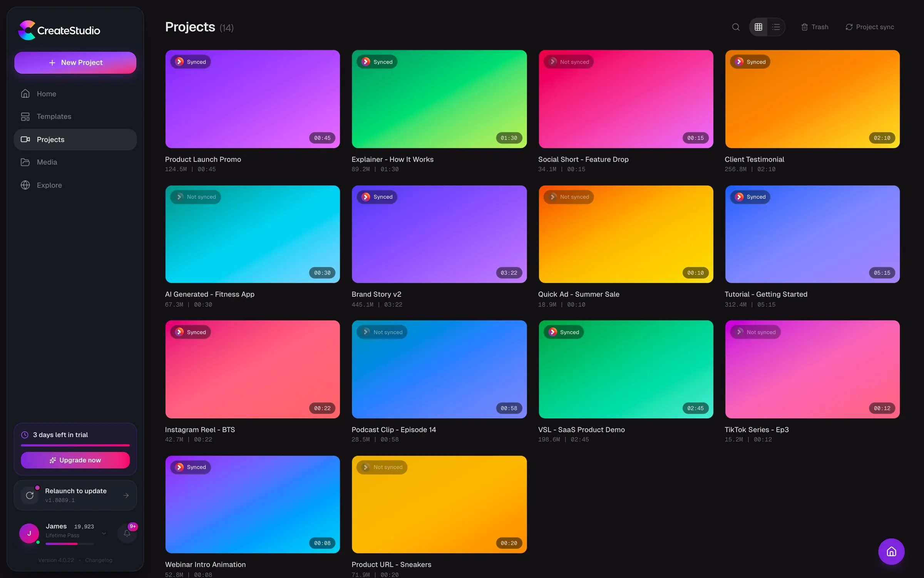Open Explainer - How It Works thumbnail

[439, 99]
